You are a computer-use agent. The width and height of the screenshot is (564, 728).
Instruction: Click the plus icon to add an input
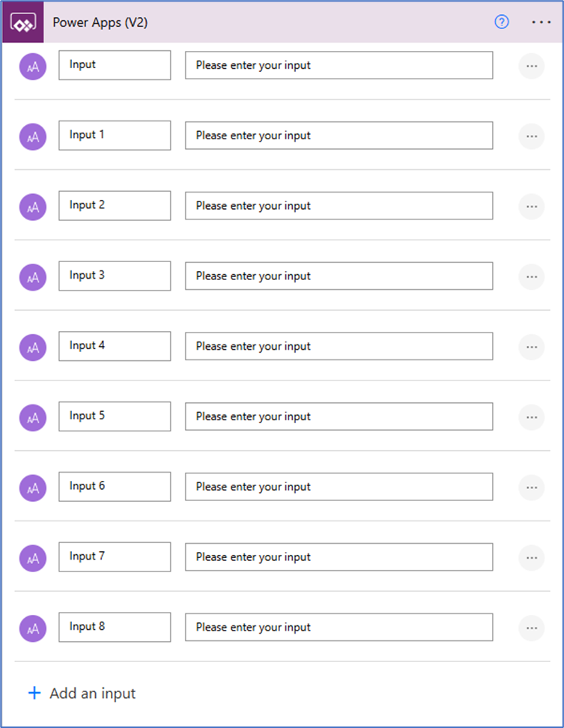[x=34, y=694]
